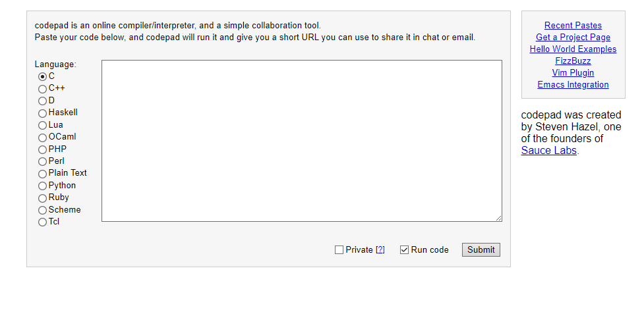Open the Recent Pastes link

573,26
